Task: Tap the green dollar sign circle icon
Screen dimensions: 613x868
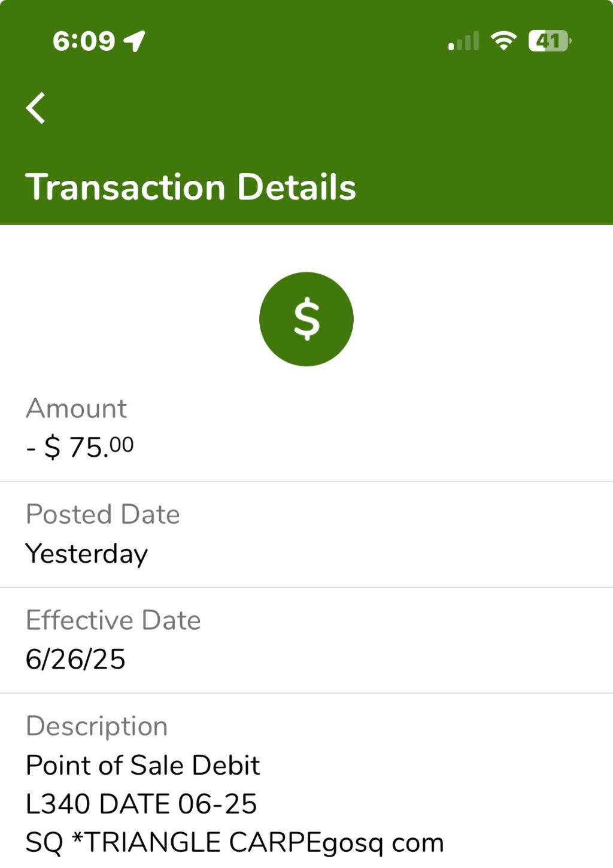Action: [x=306, y=319]
